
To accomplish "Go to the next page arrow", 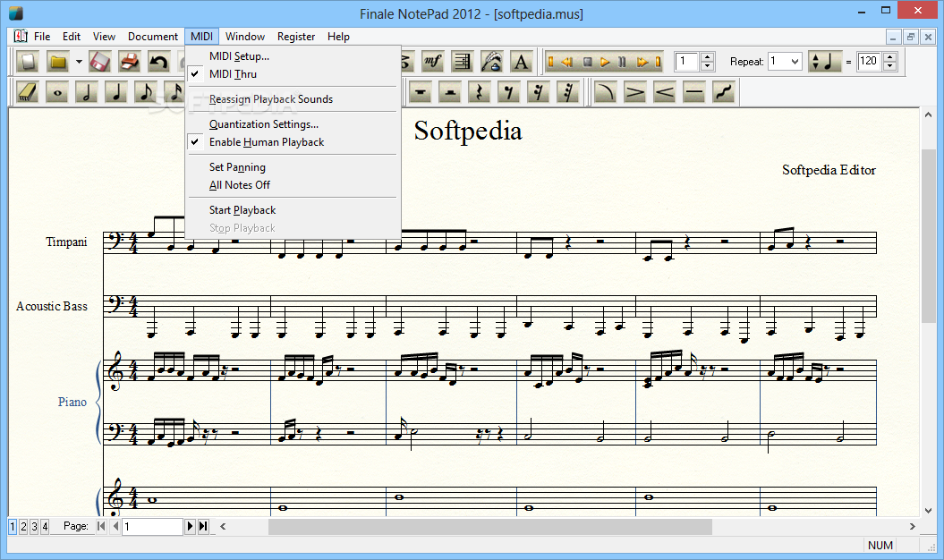I will [191, 526].
